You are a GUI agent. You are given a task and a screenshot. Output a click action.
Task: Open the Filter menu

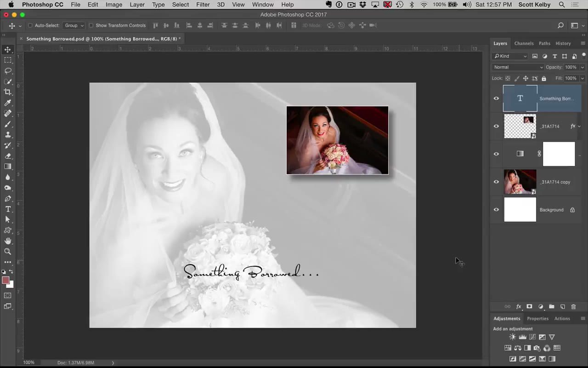[x=203, y=5]
